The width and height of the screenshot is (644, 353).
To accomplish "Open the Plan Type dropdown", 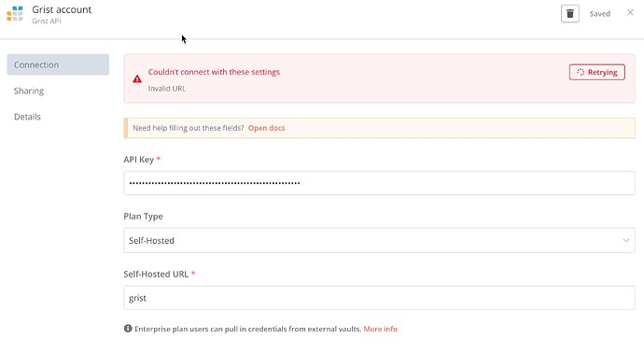I will point(379,240).
